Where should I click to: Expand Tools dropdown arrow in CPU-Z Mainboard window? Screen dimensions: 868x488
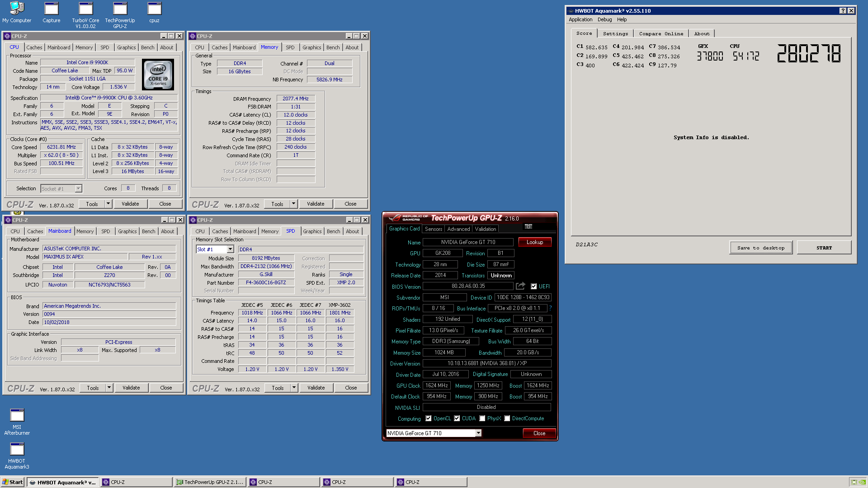[x=109, y=388]
